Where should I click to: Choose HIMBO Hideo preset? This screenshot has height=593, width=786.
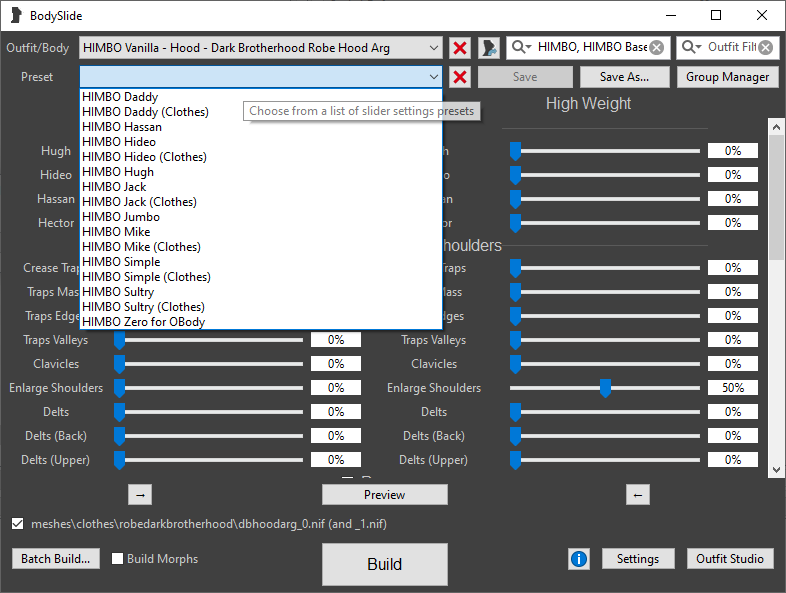pos(261,142)
